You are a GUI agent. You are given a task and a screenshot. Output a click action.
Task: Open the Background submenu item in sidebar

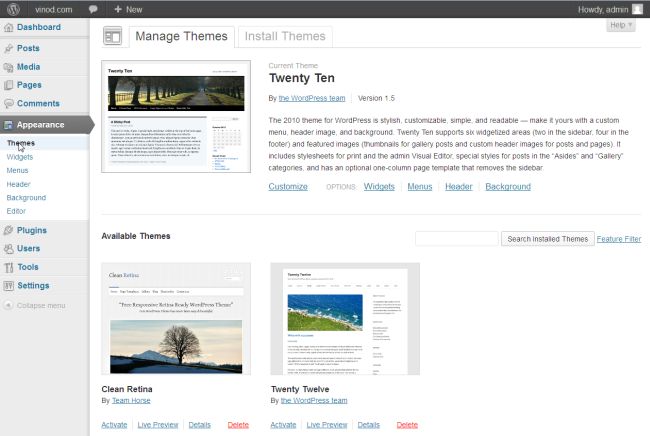click(x=26, y=198)
